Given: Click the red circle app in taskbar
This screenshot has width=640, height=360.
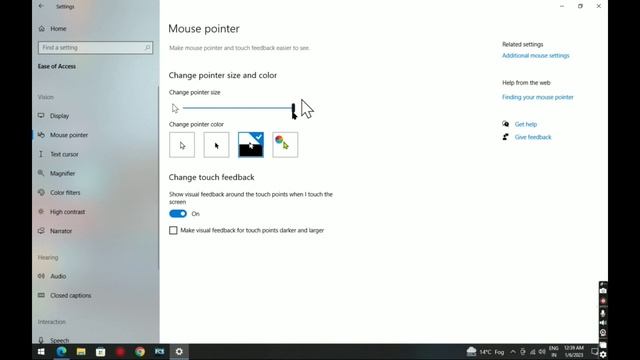Looking at the screenshot, I should tap(120, 351).
